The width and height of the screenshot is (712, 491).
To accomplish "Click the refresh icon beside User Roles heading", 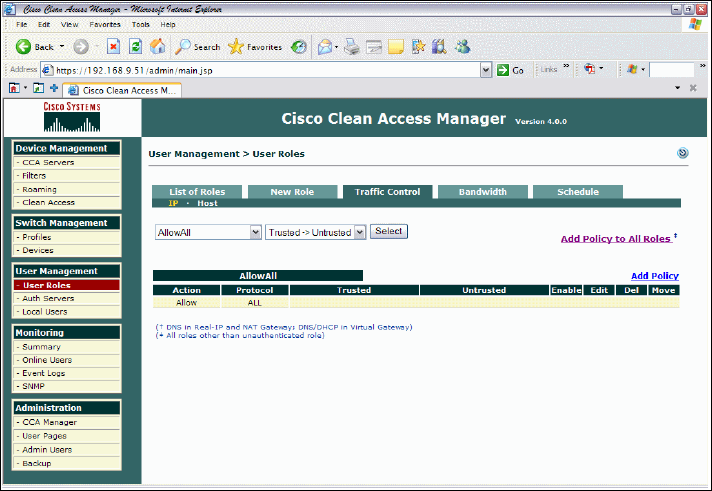I will [683, 153].
